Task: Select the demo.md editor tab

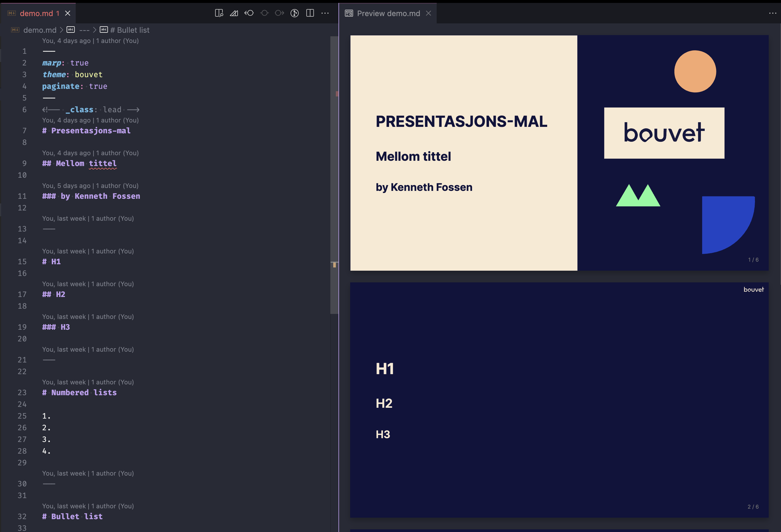Action: pyautogui.click(x=38, y=13)
